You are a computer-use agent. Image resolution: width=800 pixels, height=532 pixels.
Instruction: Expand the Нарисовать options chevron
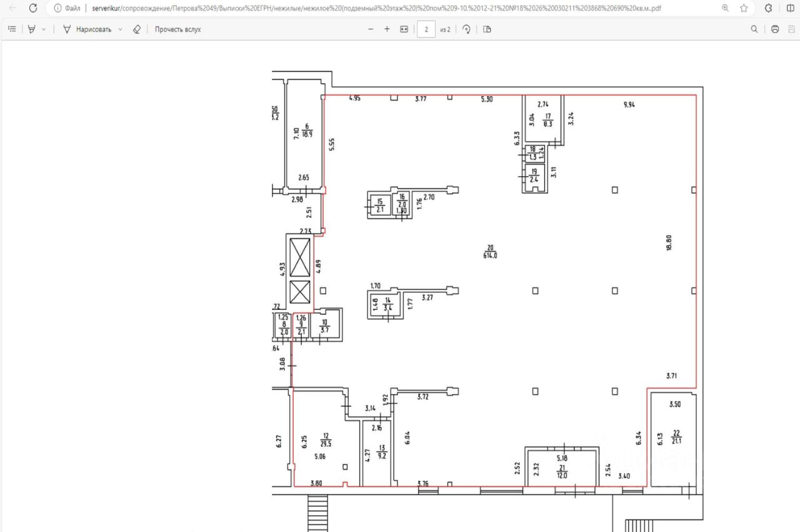point(120,29)
